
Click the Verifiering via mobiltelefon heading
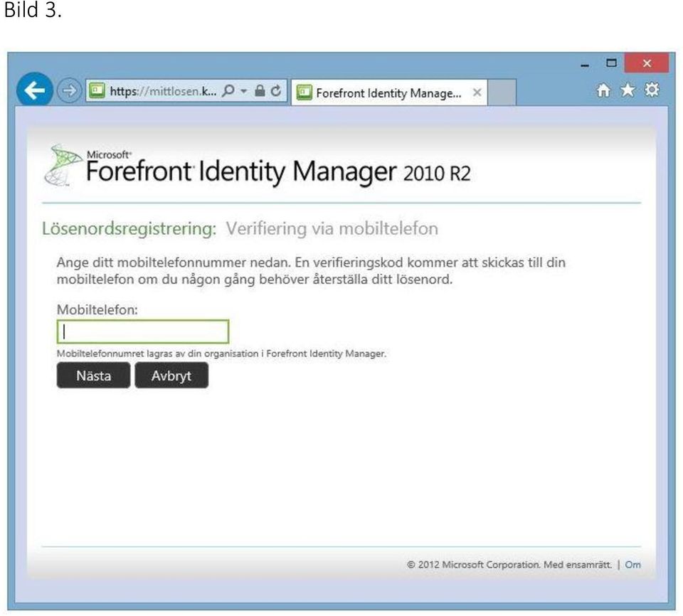point(332,229)
